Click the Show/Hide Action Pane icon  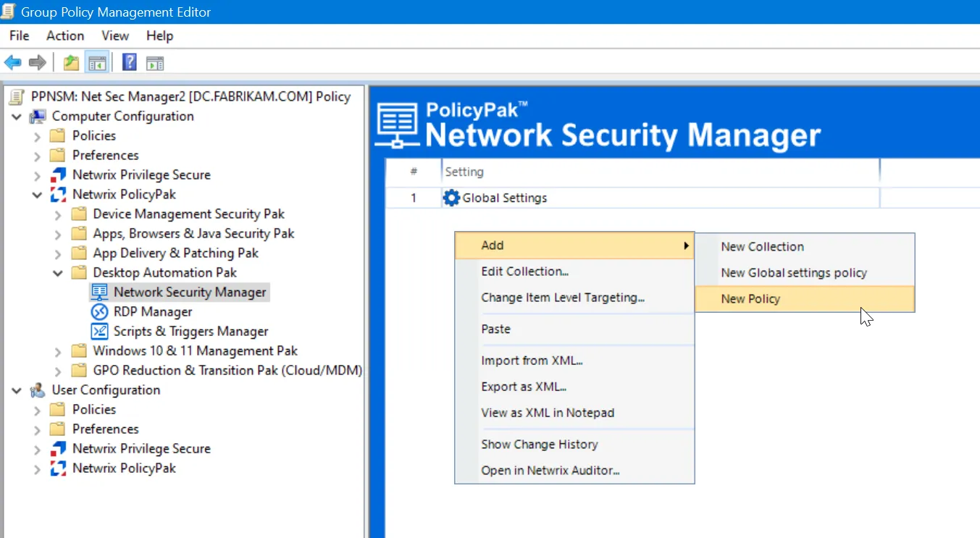pos(155,62)
